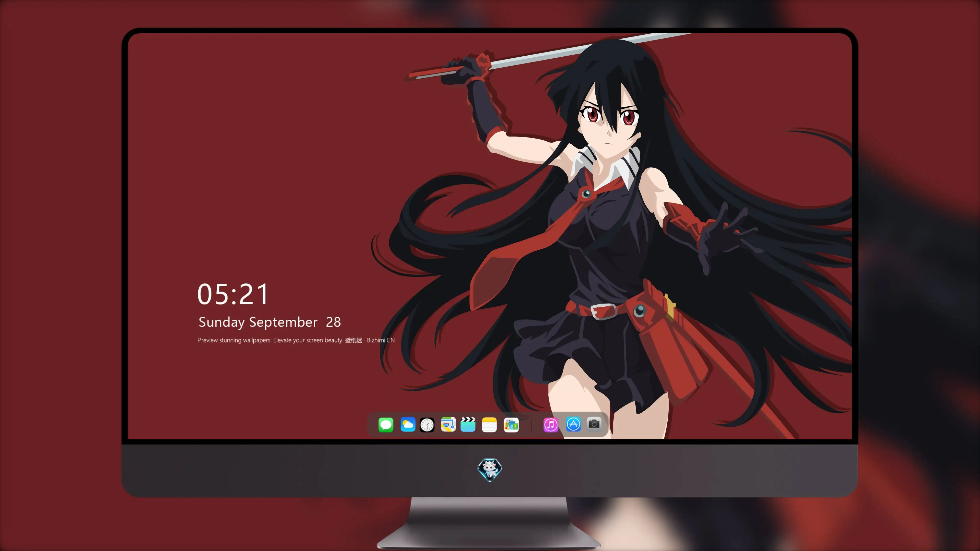Launch the Videos clapperboard app in the dock
This screenshot has width=980, height=551.
(x=468, y=424)
